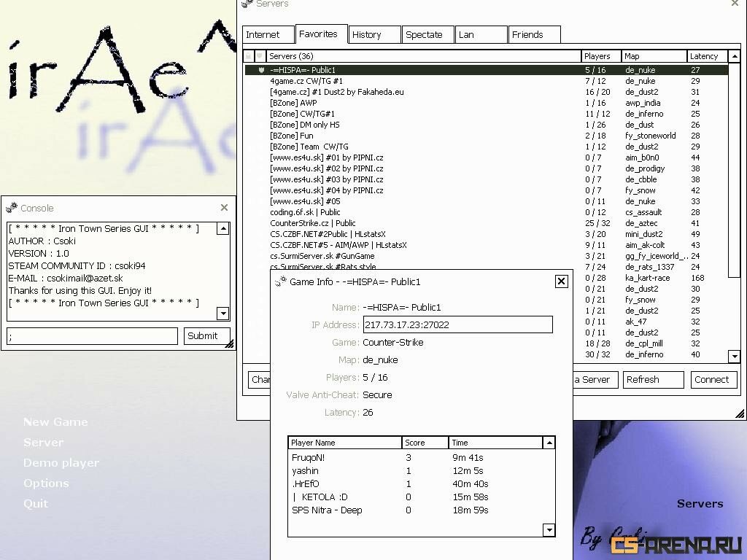Image resolution: width=747 pixels, height=560 pixels.
Task: Open Options from the main menu
Action: click(x=46, y=483)
